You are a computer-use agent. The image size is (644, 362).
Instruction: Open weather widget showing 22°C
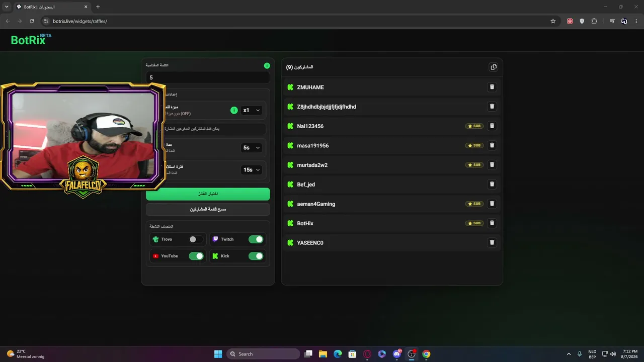[x=25, y=354]
